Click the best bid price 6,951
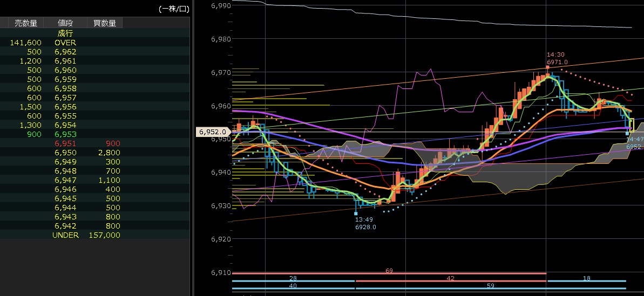644x296 pixels. [x=65, y=143]
